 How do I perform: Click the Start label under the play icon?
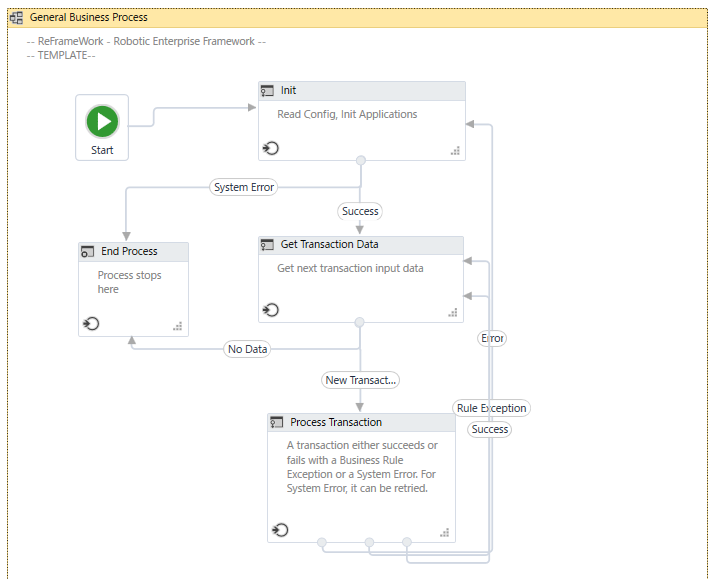click(x=102, y=150)
